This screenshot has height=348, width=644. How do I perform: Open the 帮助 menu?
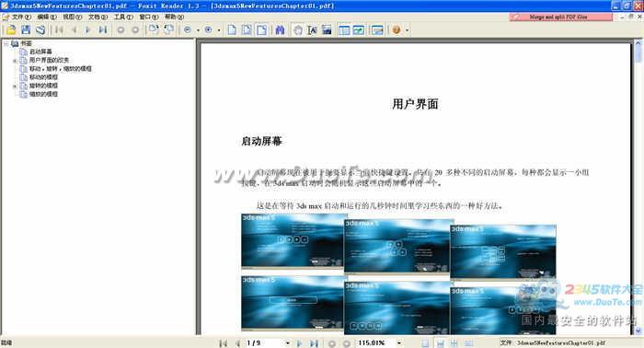coord(174,17)
